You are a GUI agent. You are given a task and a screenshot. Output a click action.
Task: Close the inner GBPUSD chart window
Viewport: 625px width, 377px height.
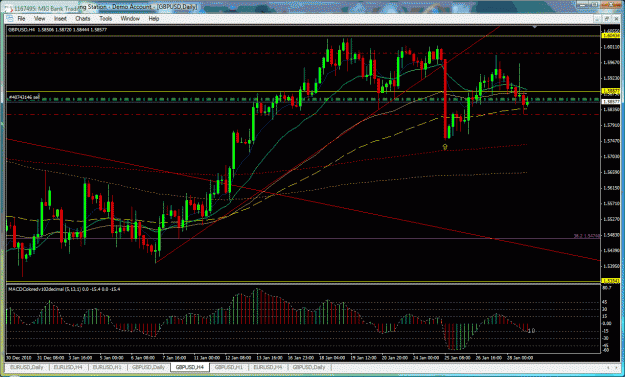click(616, 19)
